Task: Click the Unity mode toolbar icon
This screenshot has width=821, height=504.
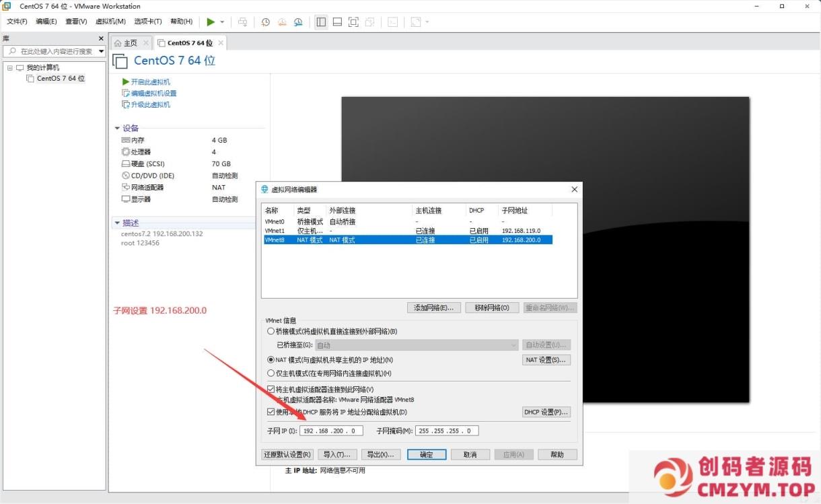Action: (x=369, y=22)
